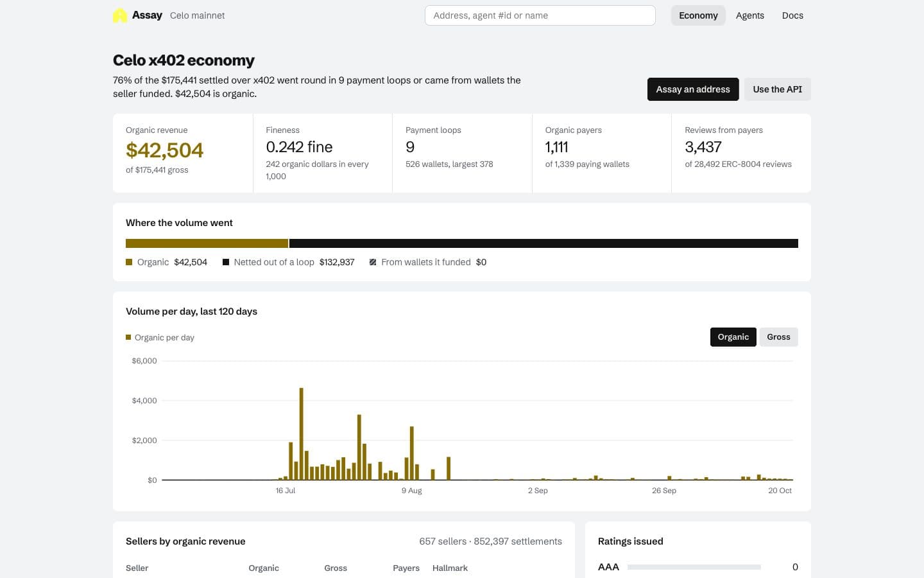Viewport: 924px width, 578px height.
Task: Click the AAA rating row bar
Action: pyautogui.click(x=694, y=567)
